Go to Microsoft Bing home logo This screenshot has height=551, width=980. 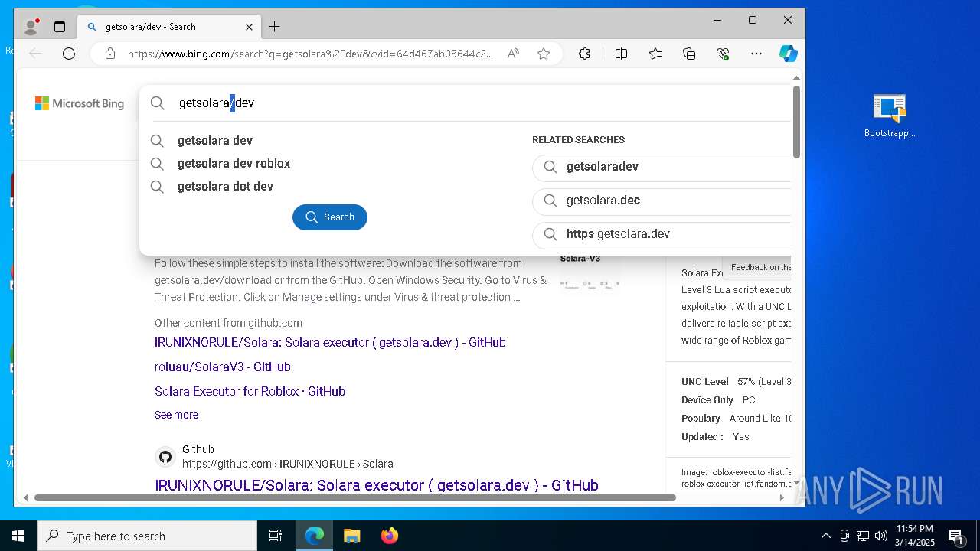click(80, 103)
